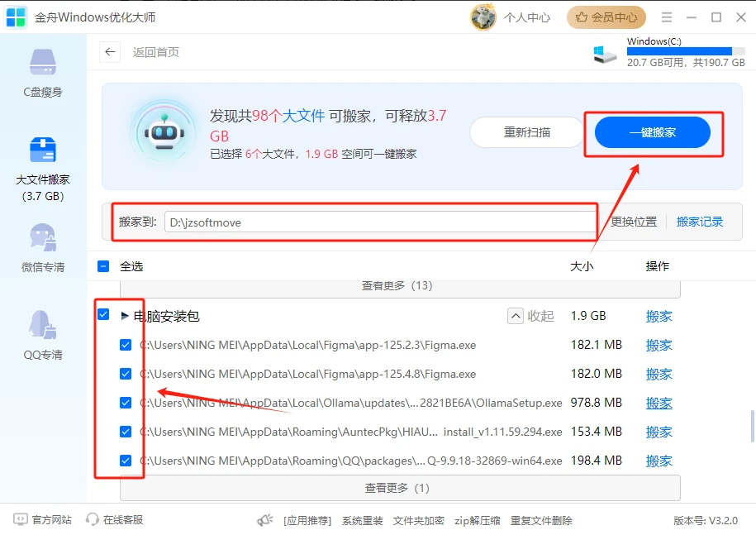This screenshot has width=756, height=535.
Task: Open the 微信专清 sidebar tool
Action: 43,247
